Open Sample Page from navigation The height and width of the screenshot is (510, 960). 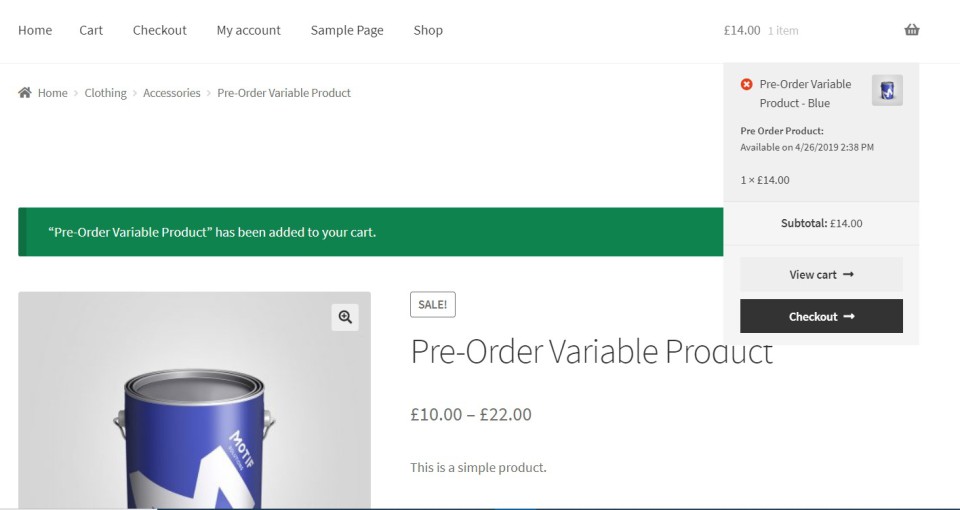tap(347, 30)
